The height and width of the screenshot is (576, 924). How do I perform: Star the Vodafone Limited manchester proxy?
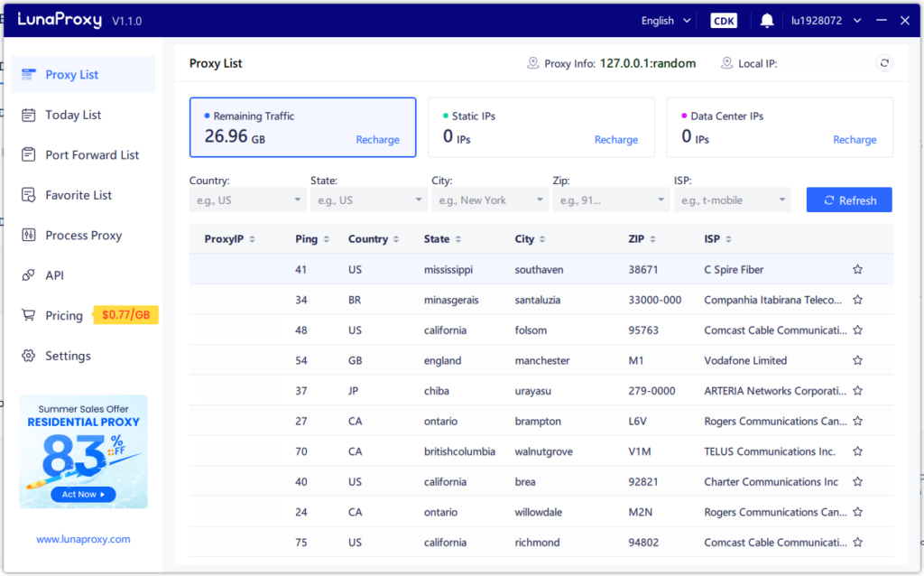857,360
